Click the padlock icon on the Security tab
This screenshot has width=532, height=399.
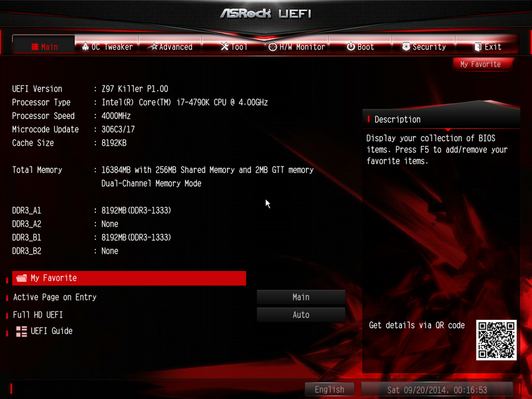click(405, 46)
